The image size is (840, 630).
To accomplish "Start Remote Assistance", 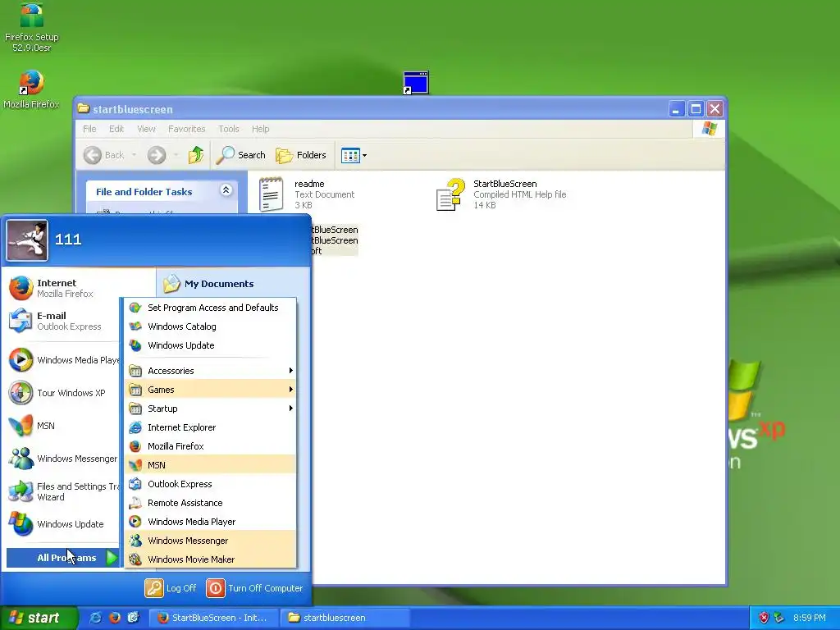I will point(211,503).
